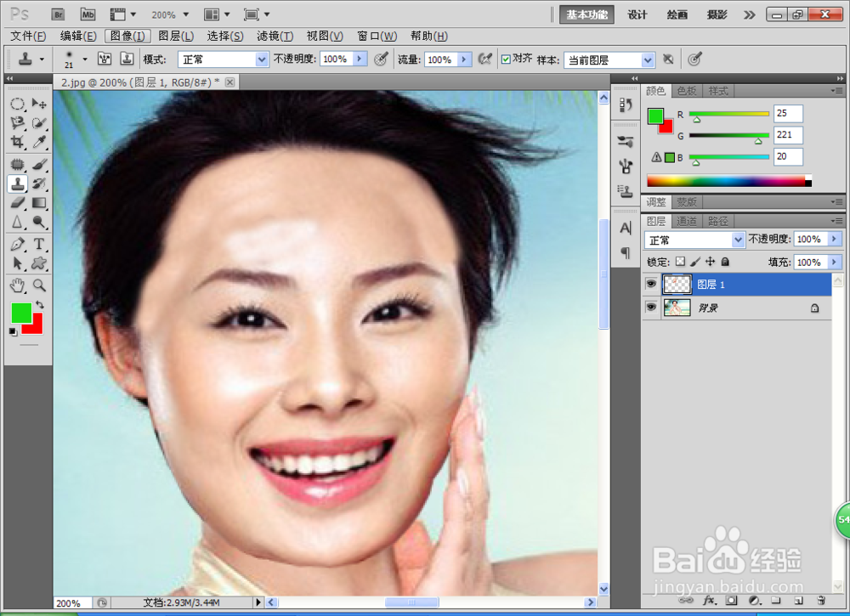Select the Crop tool
The image size is (850, 616).
tap(17, 142)
